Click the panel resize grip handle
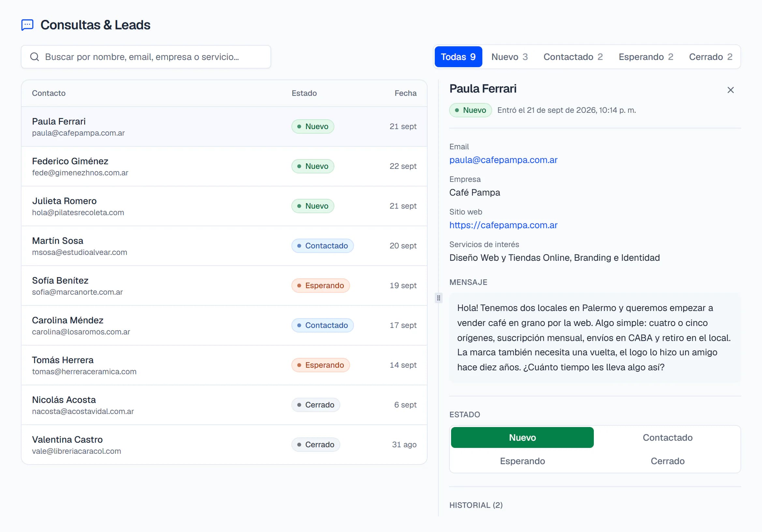This screenshot has height=532, width=762. 438,298
